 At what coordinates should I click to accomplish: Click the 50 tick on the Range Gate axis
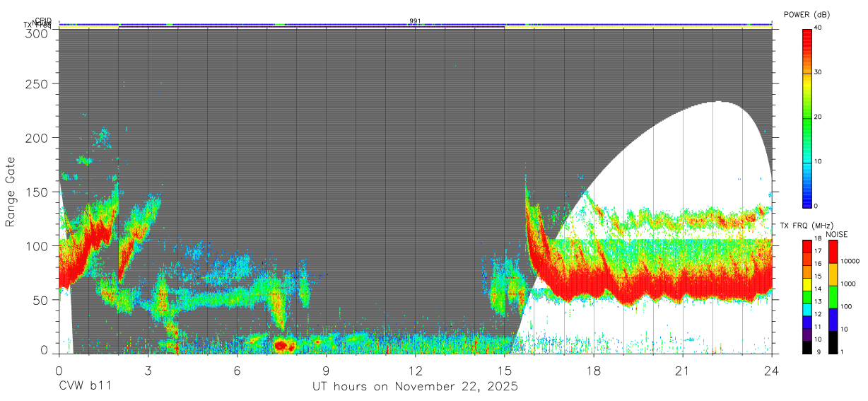[x=41, y=300]
